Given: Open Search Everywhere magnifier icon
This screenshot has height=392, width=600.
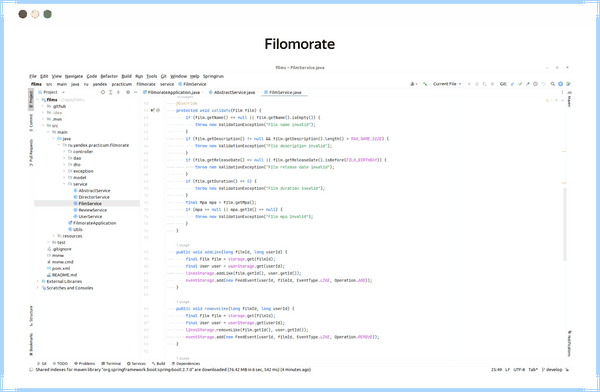Looking at the screenshot, I should coord(553,84).
